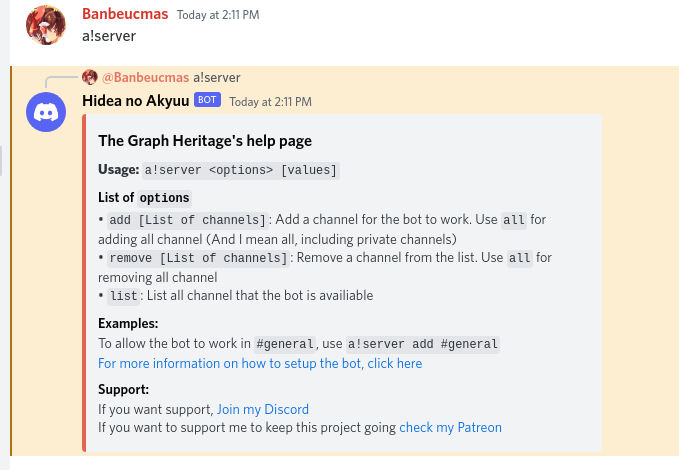
Task: Click the timestamp next to Banbeucmas
Action: [218, 15]
